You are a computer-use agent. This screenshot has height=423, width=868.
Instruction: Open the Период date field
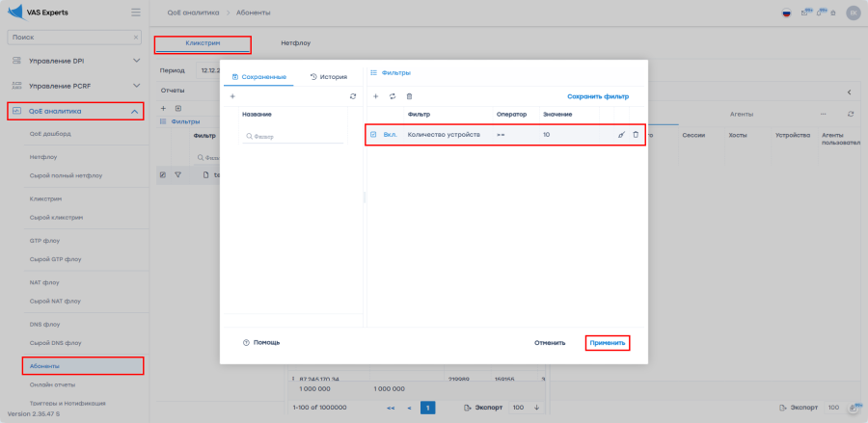click(x=208, y=70)
